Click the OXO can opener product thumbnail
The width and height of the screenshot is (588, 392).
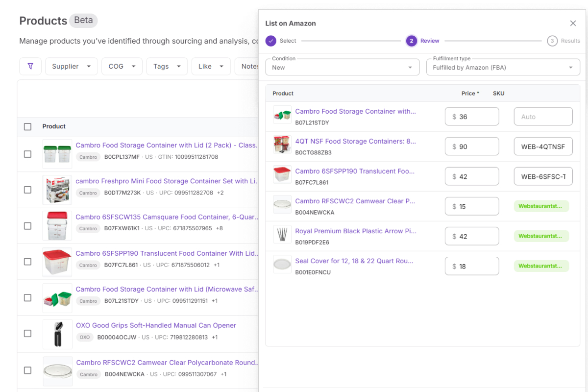pos(57,334)
